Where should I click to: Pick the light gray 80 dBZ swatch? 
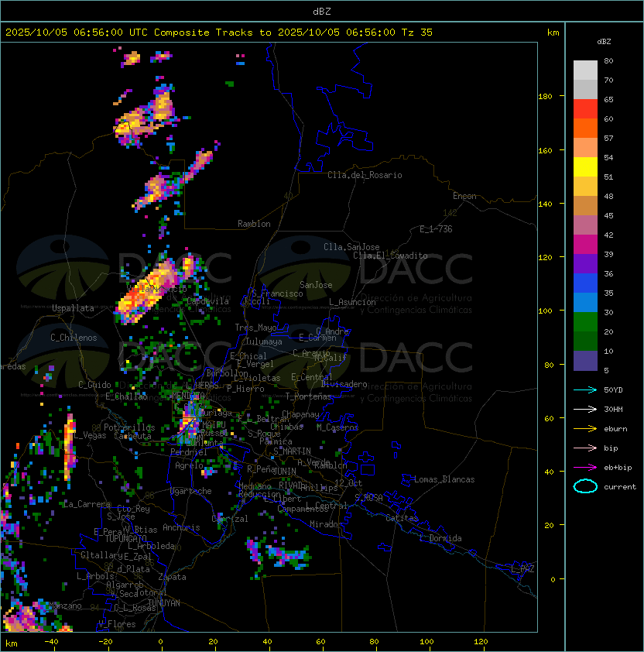point(585,70)
